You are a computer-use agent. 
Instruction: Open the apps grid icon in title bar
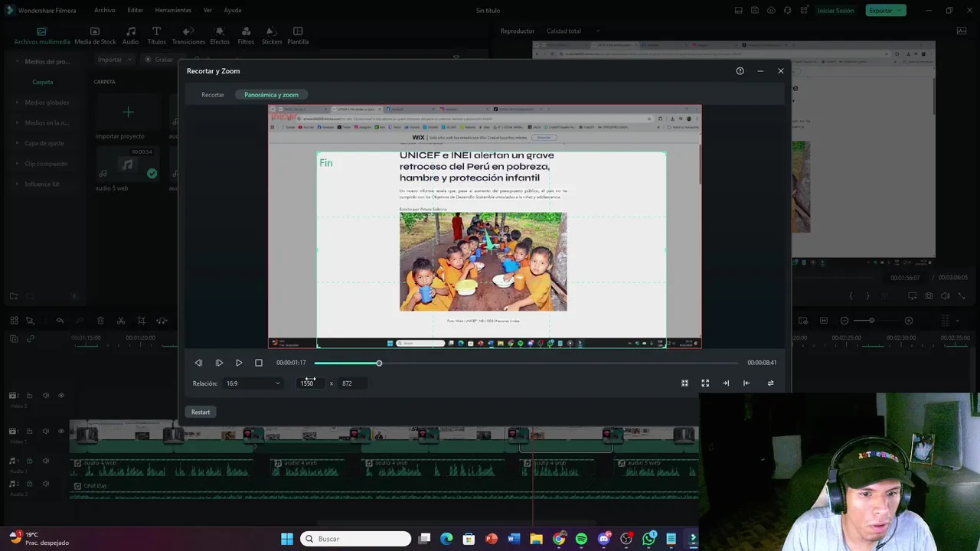coord(804,11)
